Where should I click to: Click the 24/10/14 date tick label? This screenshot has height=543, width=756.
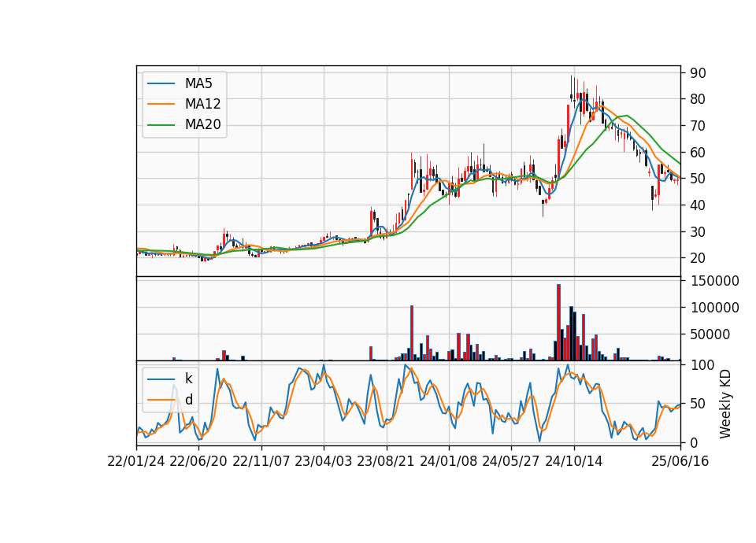[574, 461]
